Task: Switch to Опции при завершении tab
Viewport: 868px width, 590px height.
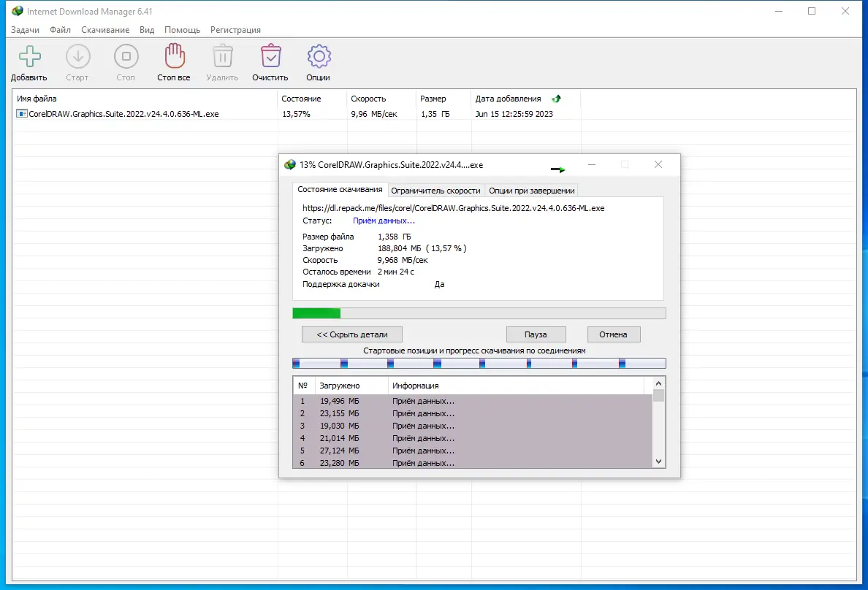Action: 531,191
